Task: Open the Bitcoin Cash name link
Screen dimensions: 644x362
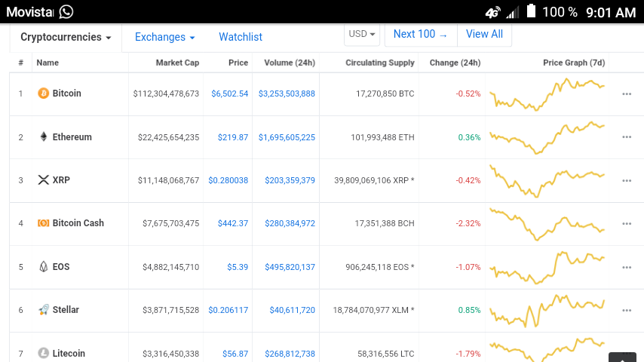Action: pos(78,223)
